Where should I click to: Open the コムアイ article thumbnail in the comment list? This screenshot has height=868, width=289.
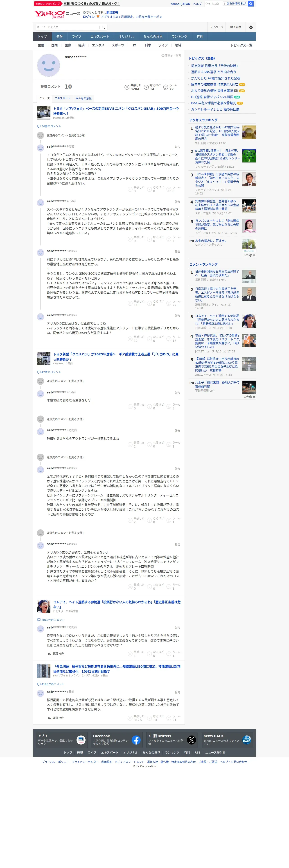43,607
